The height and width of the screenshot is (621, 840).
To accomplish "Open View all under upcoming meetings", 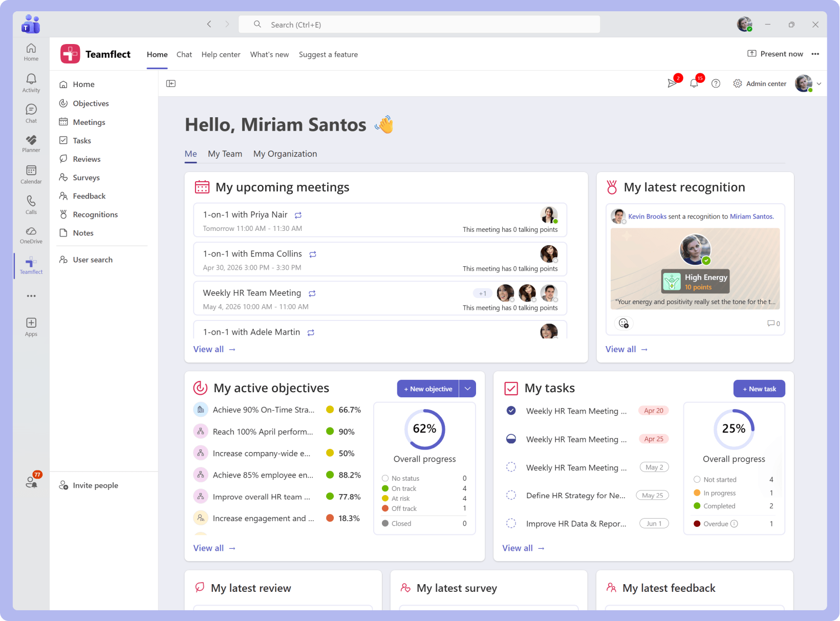I will tap(214, 349).
